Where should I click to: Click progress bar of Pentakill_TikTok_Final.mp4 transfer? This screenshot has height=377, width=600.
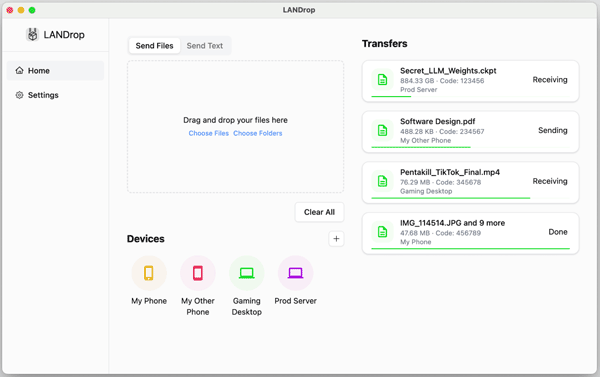click(470, 198)
